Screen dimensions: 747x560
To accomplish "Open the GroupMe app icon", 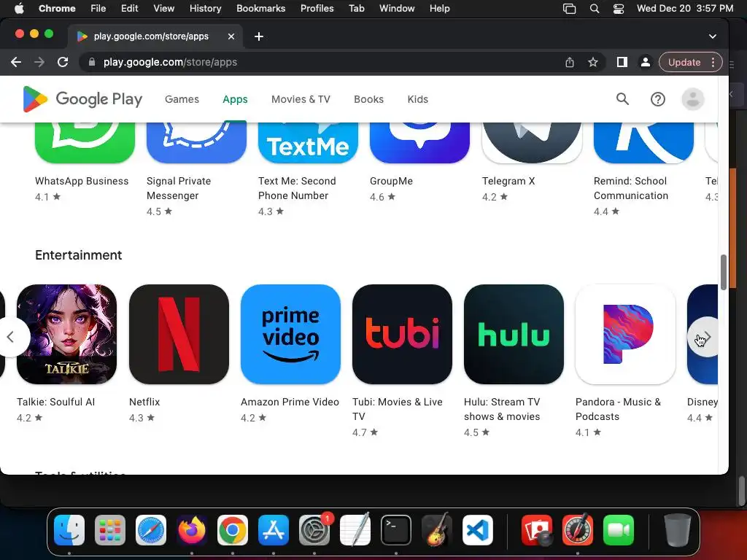I will point(419,142).
